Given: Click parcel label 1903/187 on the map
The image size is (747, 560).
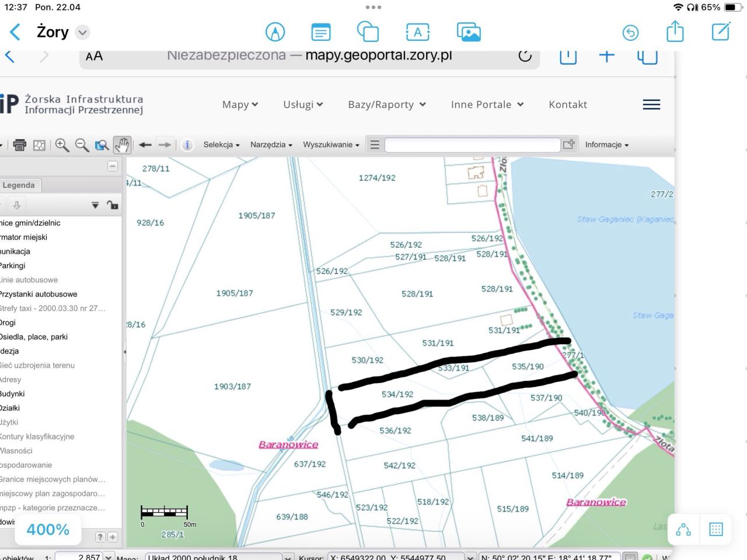Looking at the screenshot, I should [232, 386].
